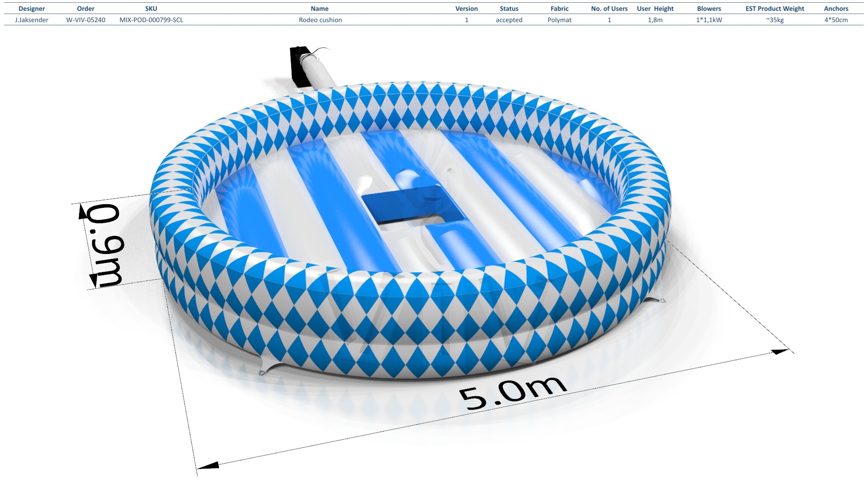The image size is (868, 488).
Task: Click the Anchors column header
Action: click(836, 9)
